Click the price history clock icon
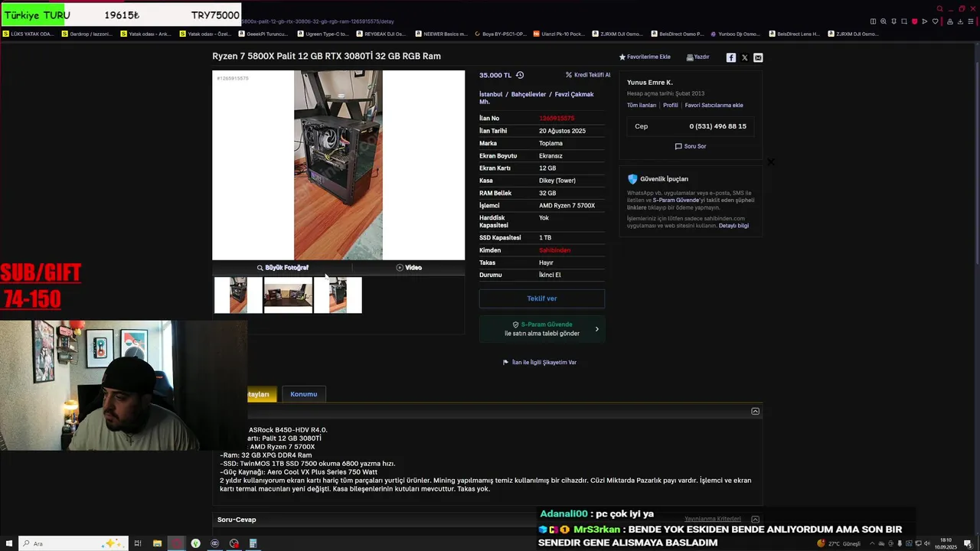980x551 pixels. [x=520, y=75]
